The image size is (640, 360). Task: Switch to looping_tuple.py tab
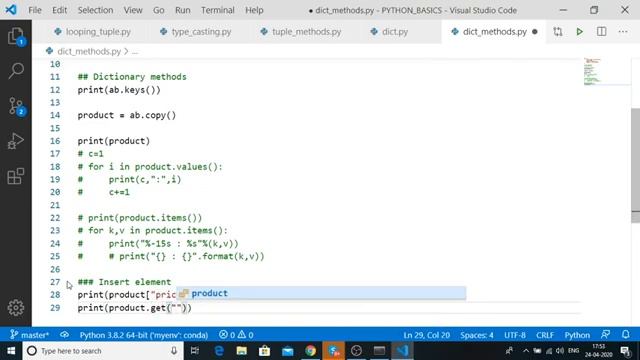pyautogui.click(x=93, y=31)
